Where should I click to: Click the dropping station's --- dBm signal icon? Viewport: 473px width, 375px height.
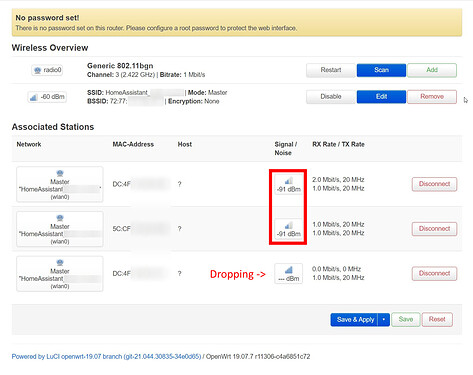click(289, 270)
